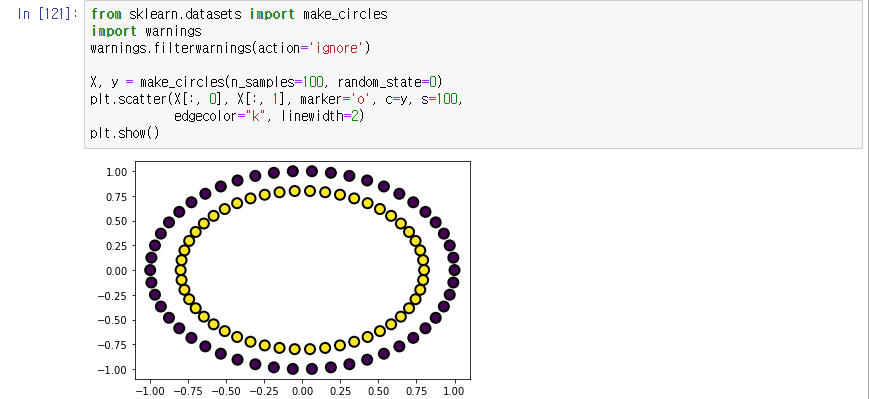Click the In [121] cell prompt

pyautogui.click(x=48, y=14)
